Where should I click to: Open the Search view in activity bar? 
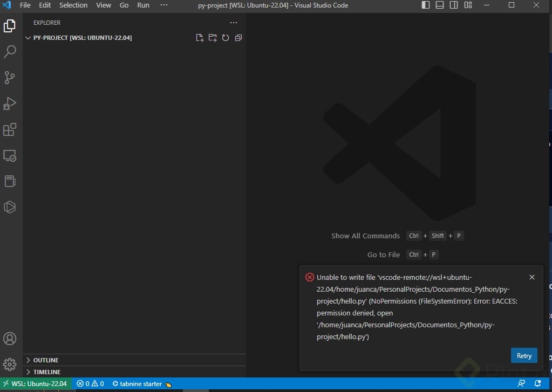pyautogui.click(x=10, y=52)
